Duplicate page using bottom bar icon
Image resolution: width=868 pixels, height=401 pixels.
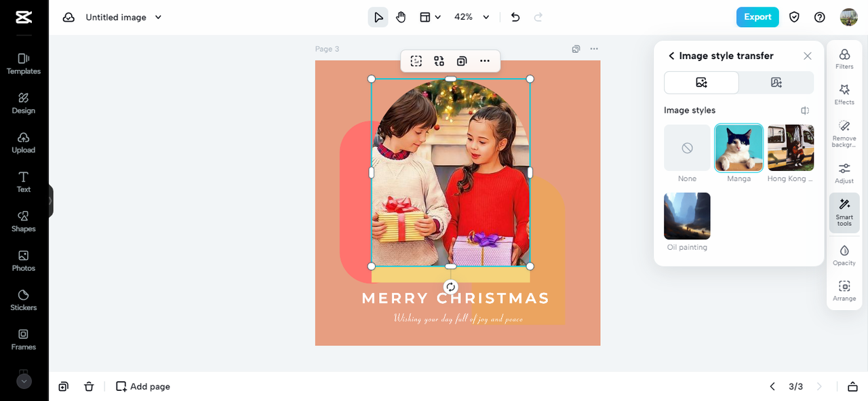(63, 386)
